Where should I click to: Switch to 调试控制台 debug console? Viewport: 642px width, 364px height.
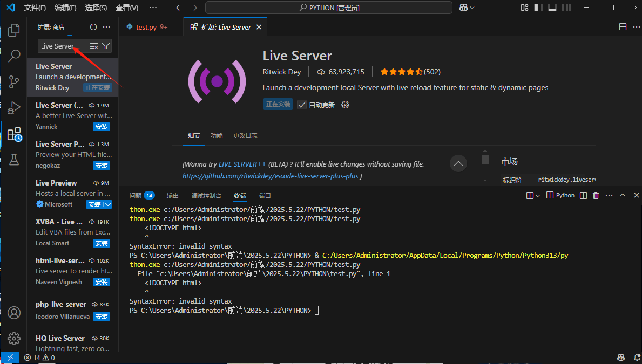coord(206,196)
